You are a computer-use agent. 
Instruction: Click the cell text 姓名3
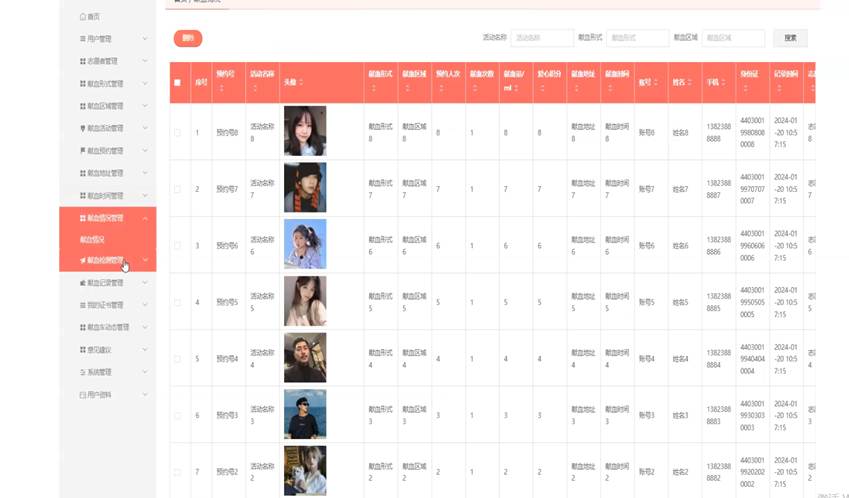tap(680, 416)
